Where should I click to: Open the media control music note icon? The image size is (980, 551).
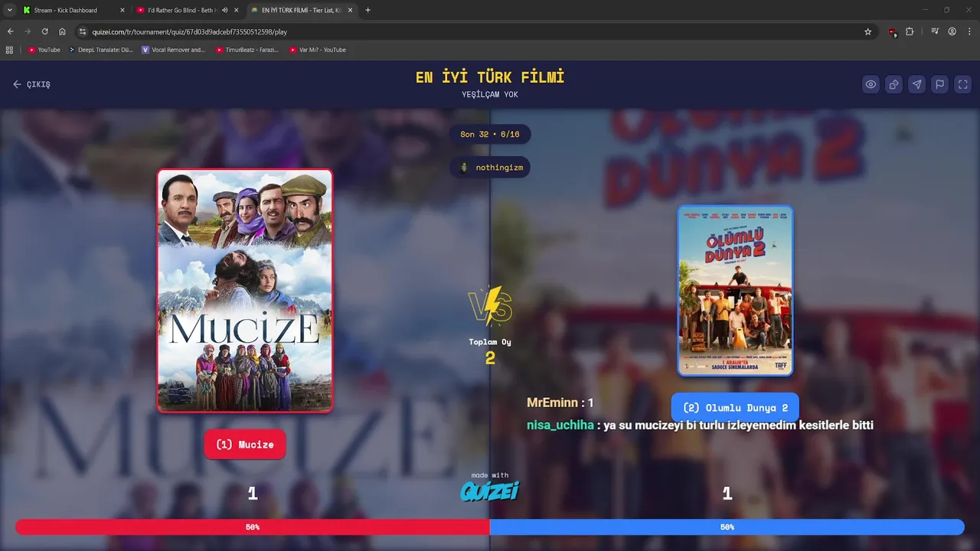935,31
